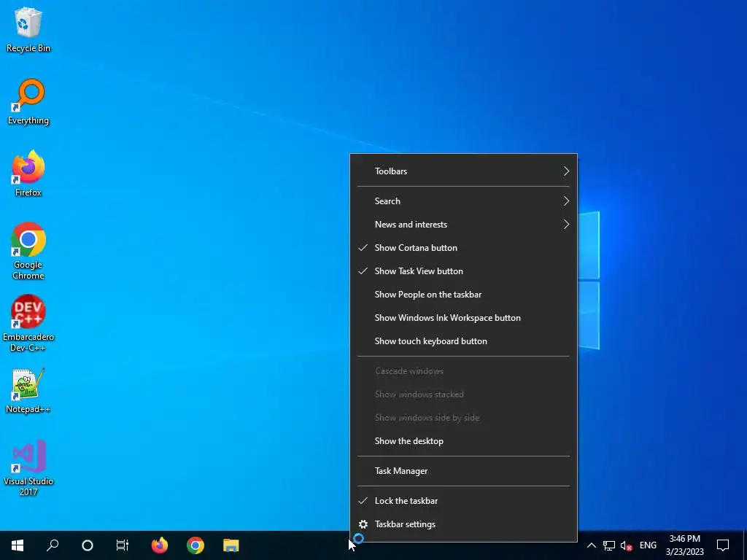Enable Show touch keyboard button
Screen dimensions: 747x560
[x=463, y=341]
